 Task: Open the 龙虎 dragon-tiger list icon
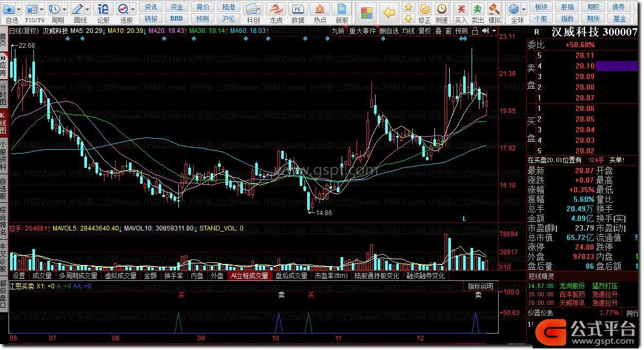pyautogui.click(x=276, y=9)
